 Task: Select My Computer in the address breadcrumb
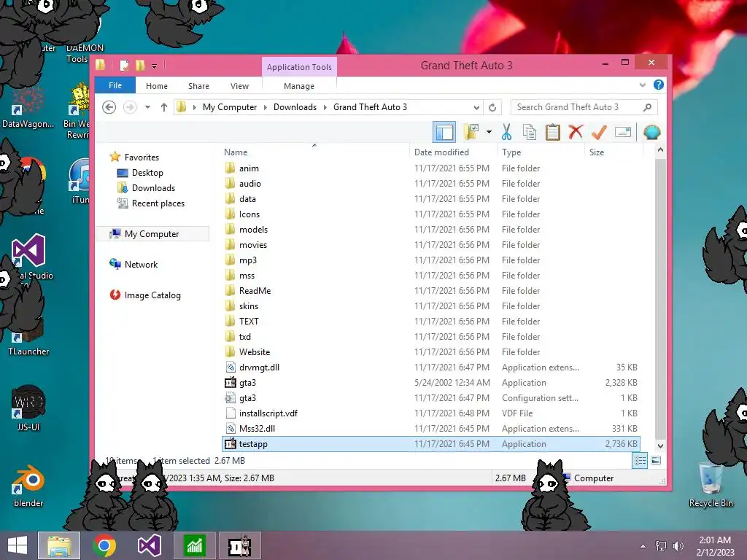point(230,107)
